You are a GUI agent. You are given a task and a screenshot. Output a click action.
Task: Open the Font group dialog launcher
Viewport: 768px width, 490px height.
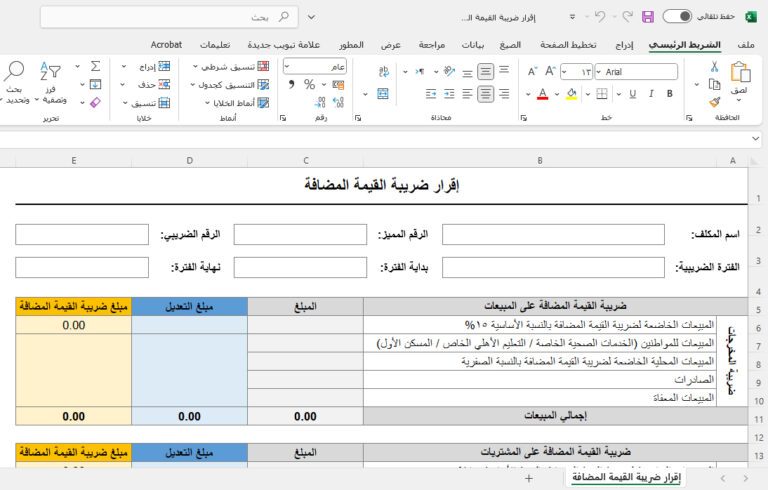point(524,118)
